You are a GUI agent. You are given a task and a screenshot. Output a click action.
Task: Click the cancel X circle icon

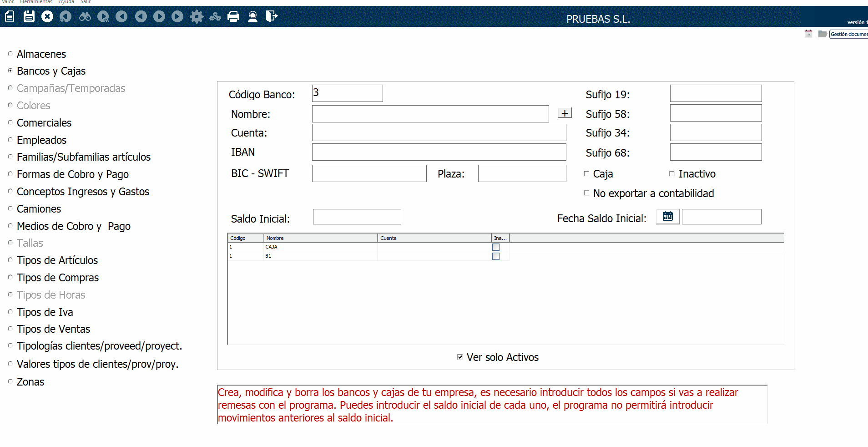coord(47,17)
